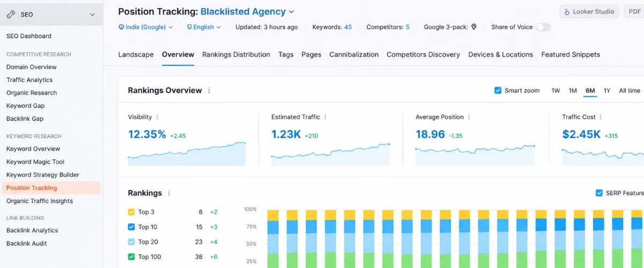Click the Estimated Traffic sparkline chart
The width and height of the screenshot is (644, 268).
[330, 154]
